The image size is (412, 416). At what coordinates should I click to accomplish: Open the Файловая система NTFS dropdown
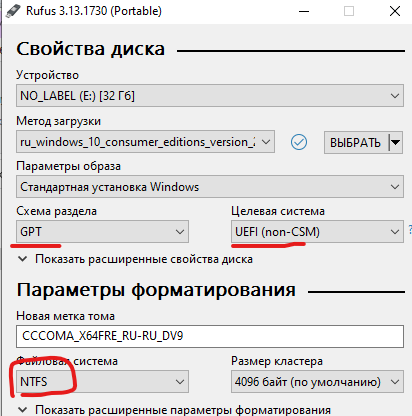click(102, 381)
